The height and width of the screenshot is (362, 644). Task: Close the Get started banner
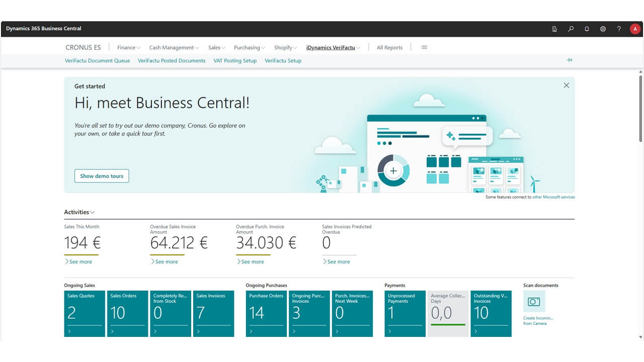pos(566,85)
